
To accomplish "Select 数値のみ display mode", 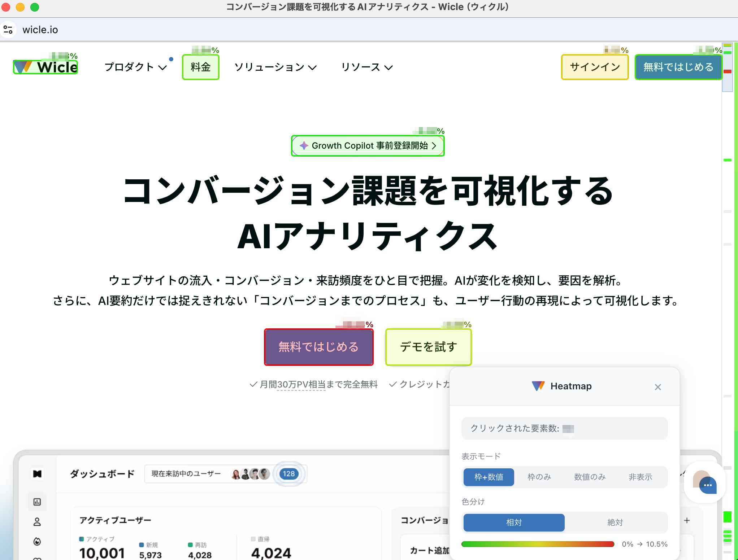I will point(590,477).
